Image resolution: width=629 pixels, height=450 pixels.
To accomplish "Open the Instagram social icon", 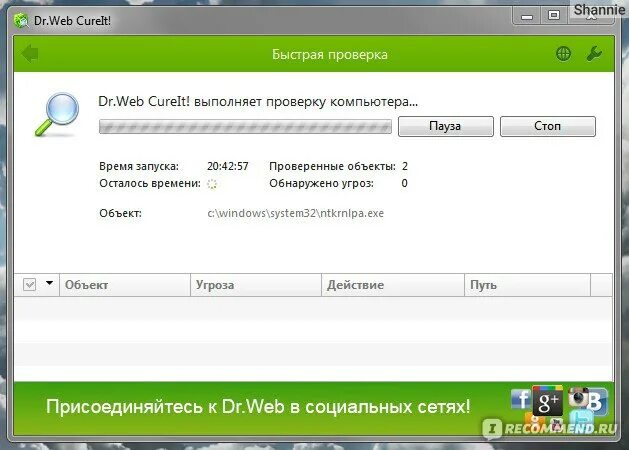I will [x=578, y=397].
